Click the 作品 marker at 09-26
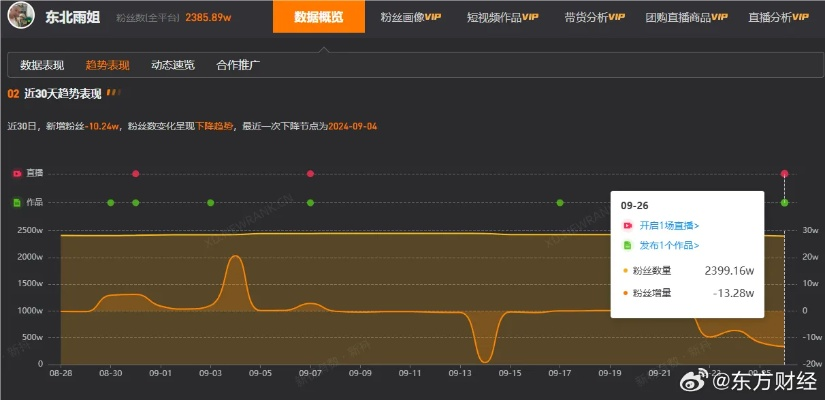 (784, 203)
